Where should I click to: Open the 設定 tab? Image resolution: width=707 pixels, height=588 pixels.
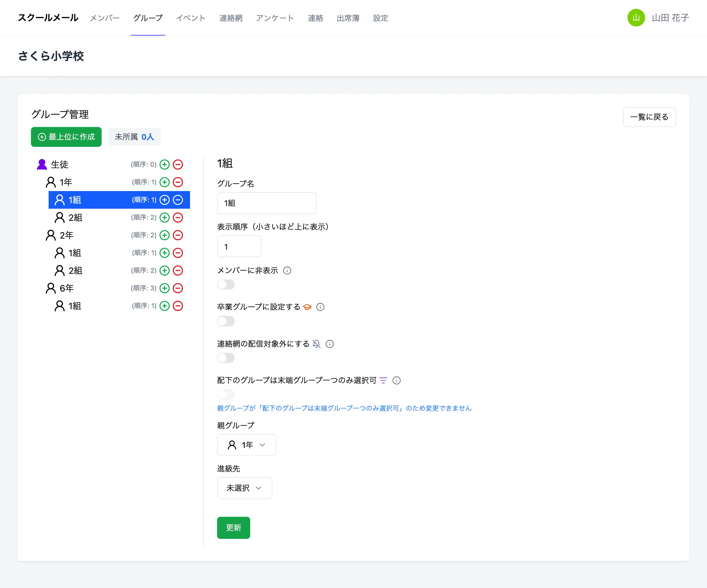tap(381, 18)
